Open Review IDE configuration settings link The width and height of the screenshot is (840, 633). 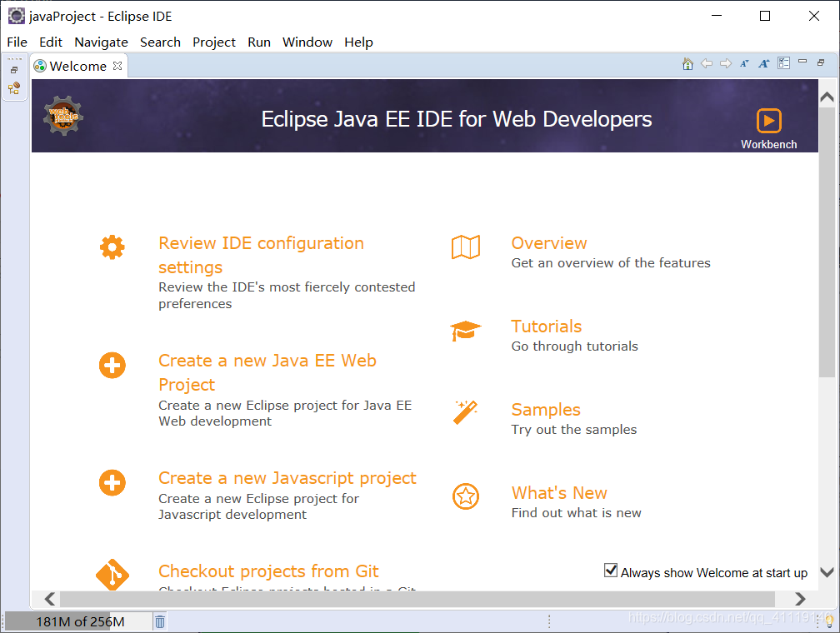[261, 255]
